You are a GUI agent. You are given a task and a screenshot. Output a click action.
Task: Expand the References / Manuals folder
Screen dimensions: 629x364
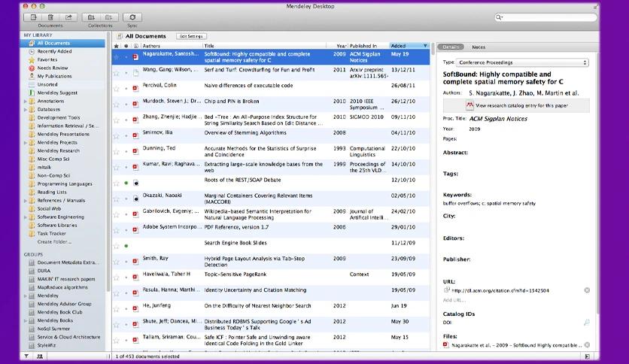[26, 201]
